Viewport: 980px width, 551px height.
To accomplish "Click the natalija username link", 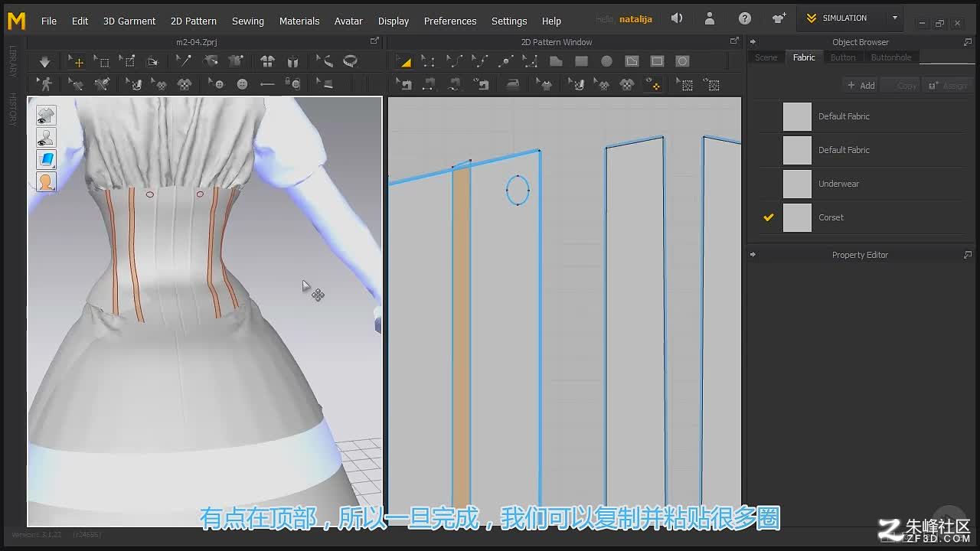I will tap(635, 19).
